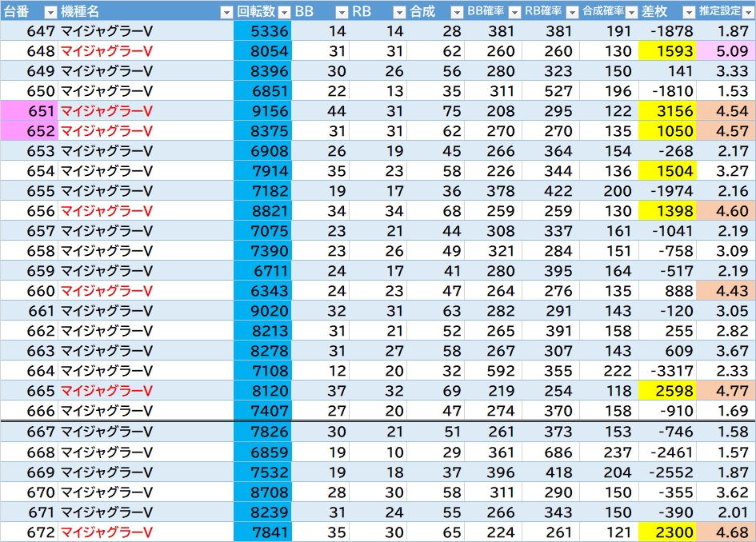Click orange 推定設定 cell 4.54
Image resolution: width=756 pixels, height=542 pixels.
click(x=726, y=111)
